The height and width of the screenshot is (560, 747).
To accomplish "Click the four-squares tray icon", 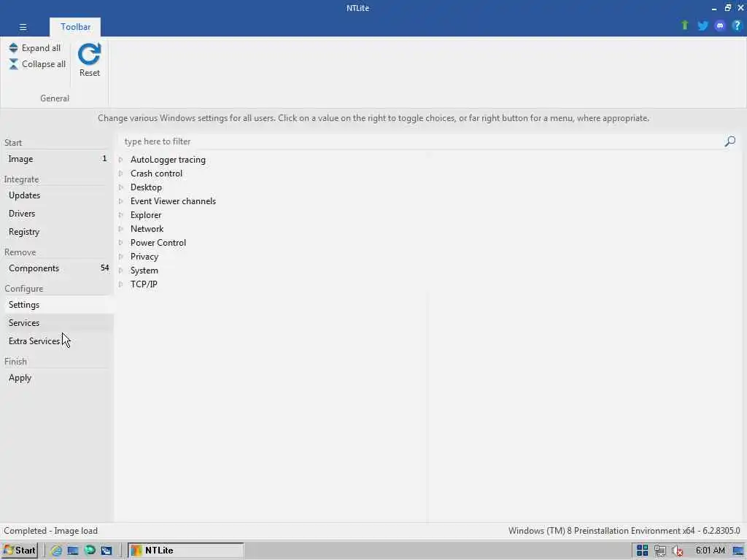I will [x=642, y=551].
